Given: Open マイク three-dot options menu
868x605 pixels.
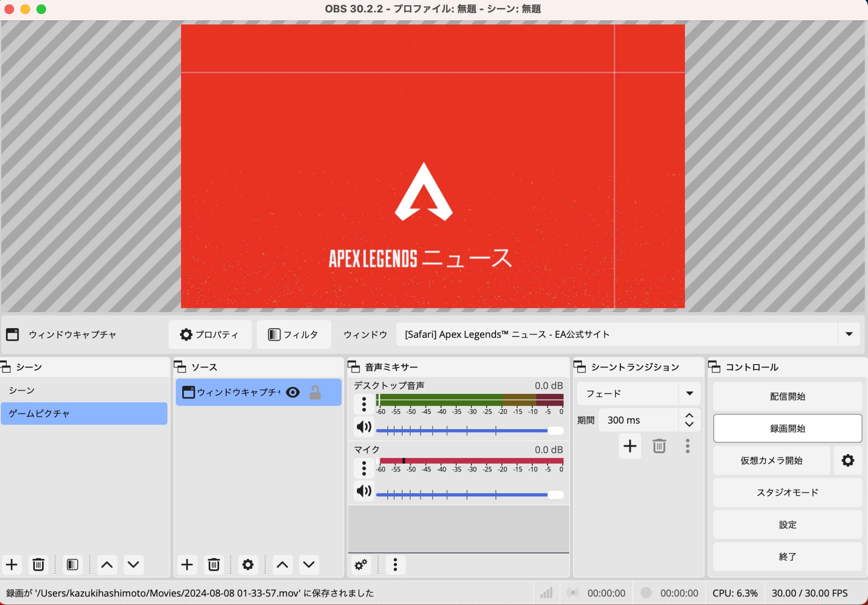Looking at the screenshot, I should 364,468.
